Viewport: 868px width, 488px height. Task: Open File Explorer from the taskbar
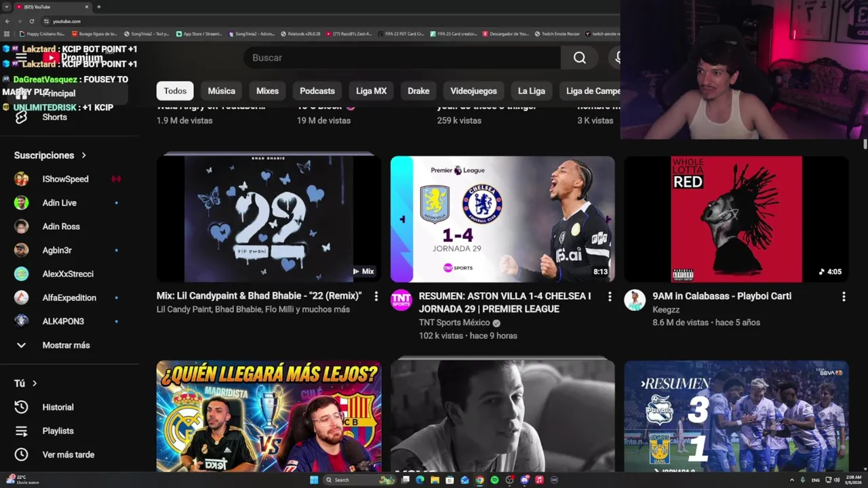point(435,480)
